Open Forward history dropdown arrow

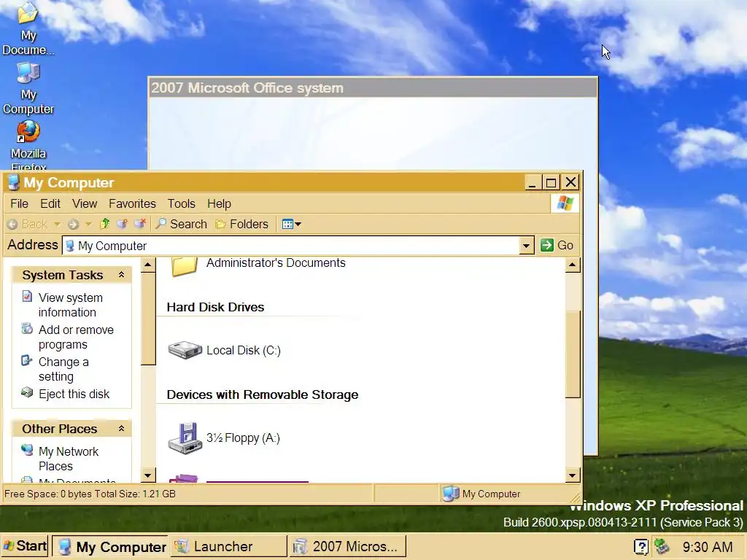pos(88,224)
